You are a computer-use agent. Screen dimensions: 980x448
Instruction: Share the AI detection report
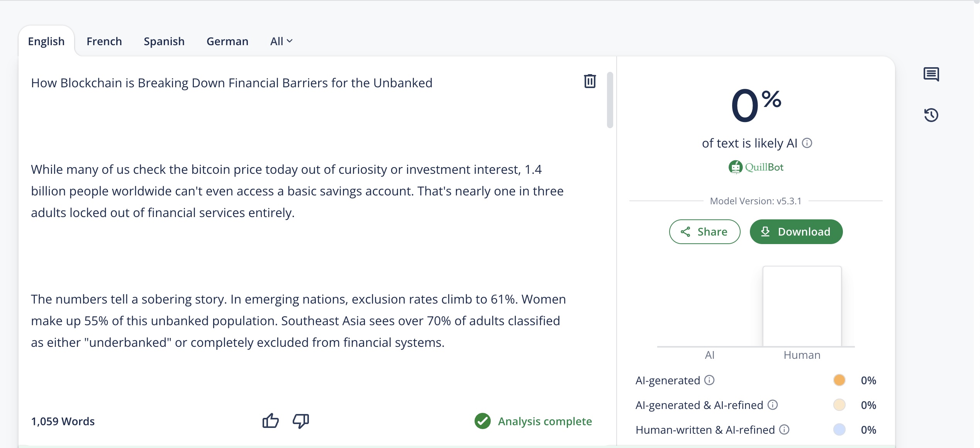(705, 232)
